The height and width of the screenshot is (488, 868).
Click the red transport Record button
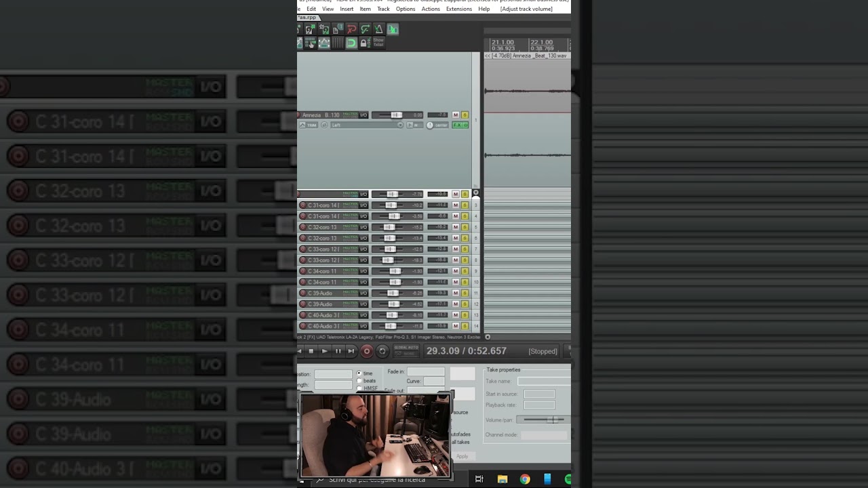coord(367,351)
